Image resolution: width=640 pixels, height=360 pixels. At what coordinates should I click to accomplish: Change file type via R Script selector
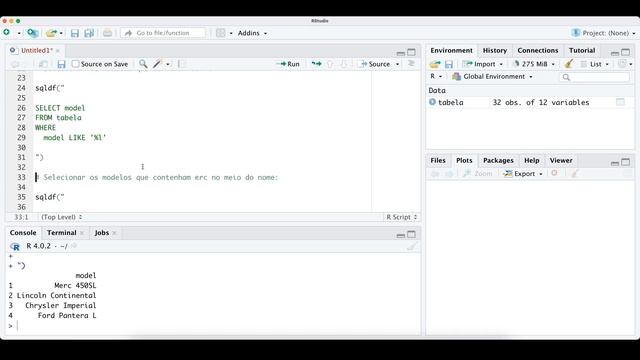pyautogui.click(x=402, y=217)
